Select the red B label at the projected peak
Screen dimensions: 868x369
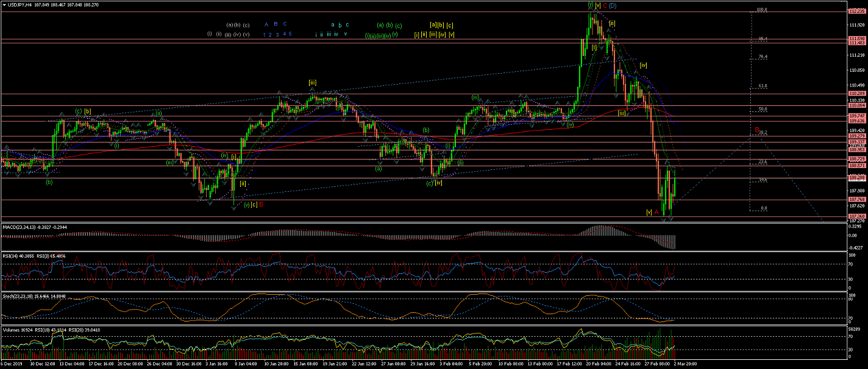(756, 130)
